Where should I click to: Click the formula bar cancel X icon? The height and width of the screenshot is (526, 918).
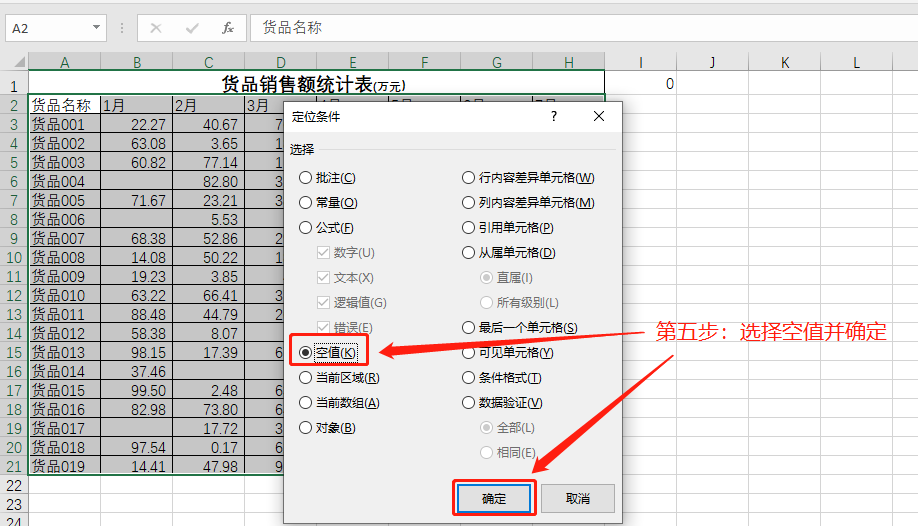(156, 28)
